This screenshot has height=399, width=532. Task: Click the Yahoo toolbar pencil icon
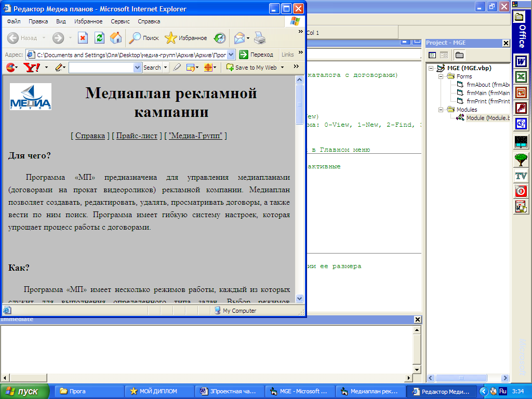point(59,67)
